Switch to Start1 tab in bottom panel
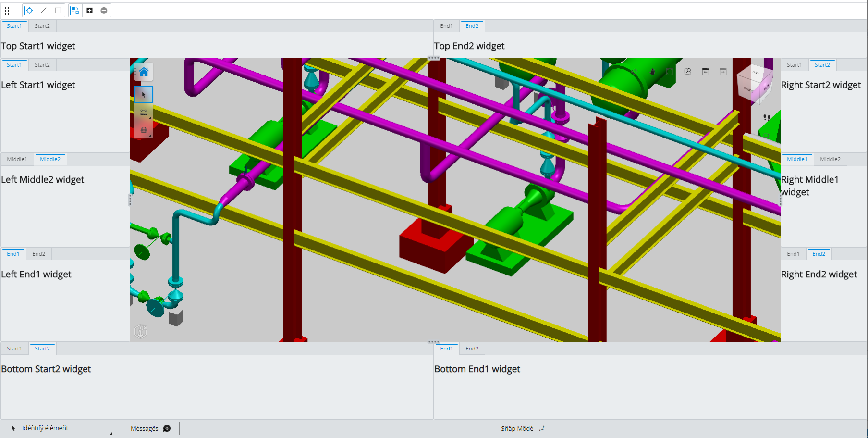Screen dimensions: 868x438 tap(14, 349)
